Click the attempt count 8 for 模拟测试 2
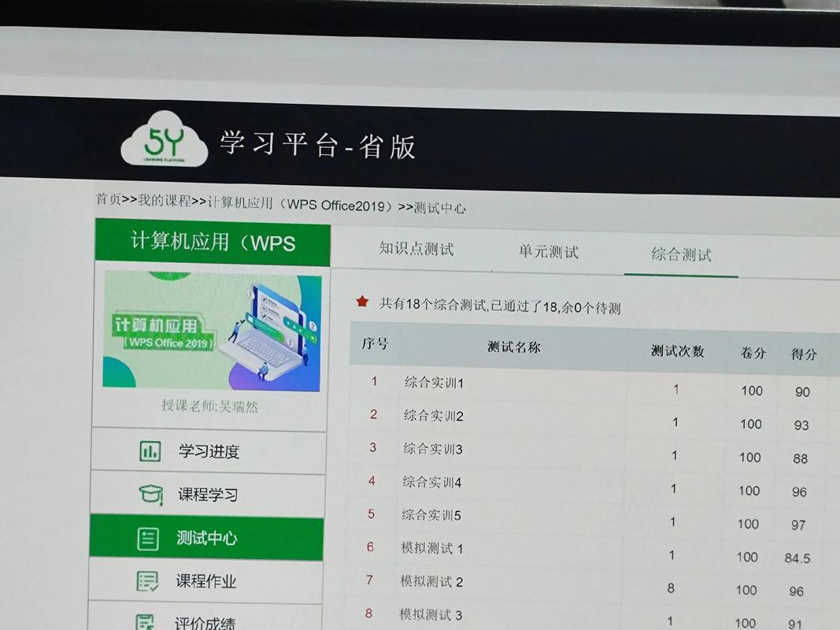The image size is (840, 630). (671, 588)
